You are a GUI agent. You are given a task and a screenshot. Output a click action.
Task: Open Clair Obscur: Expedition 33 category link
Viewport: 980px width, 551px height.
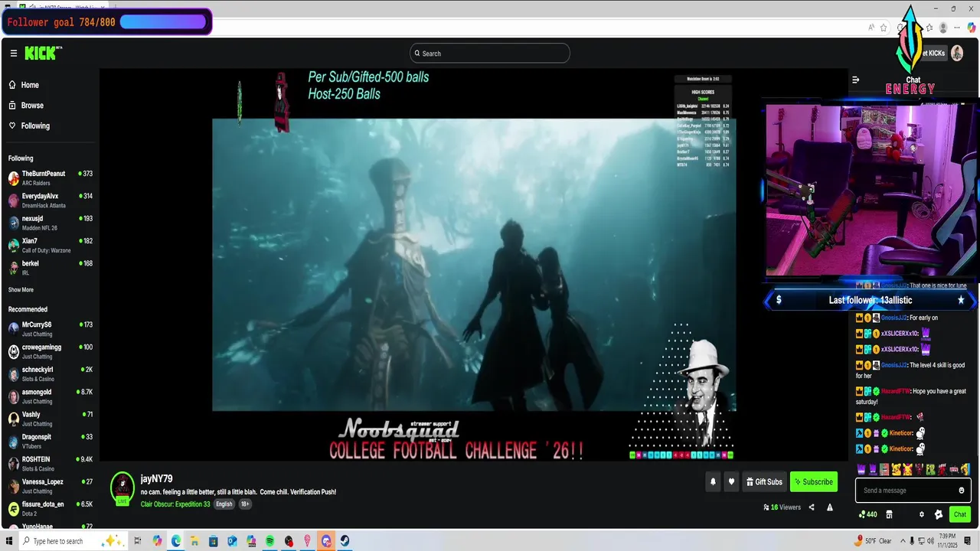point(175,504)
